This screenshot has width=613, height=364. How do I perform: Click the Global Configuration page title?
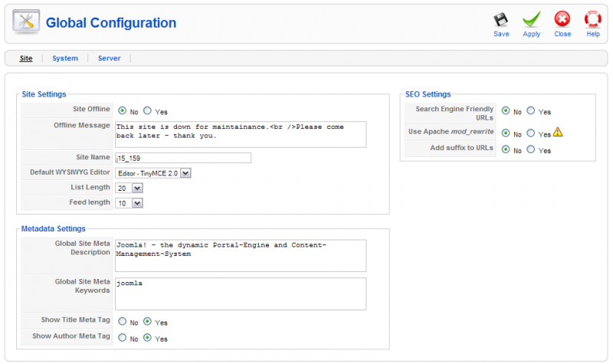click(111, 23)
